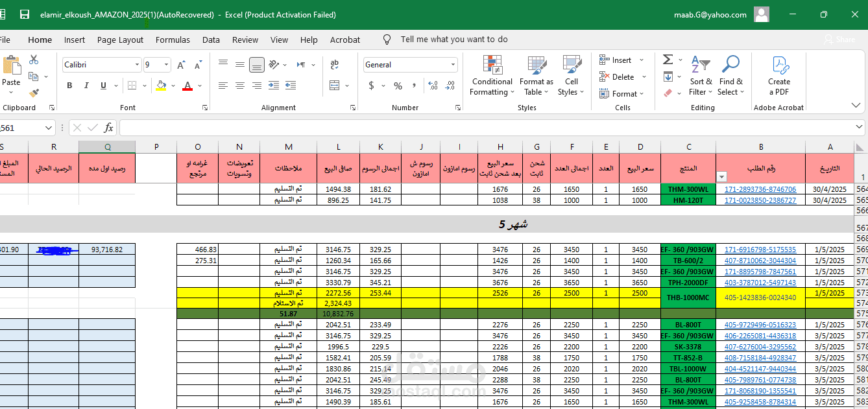
Task: Collapse the ribbon with the chevron
Action: (x=856, y=105)
